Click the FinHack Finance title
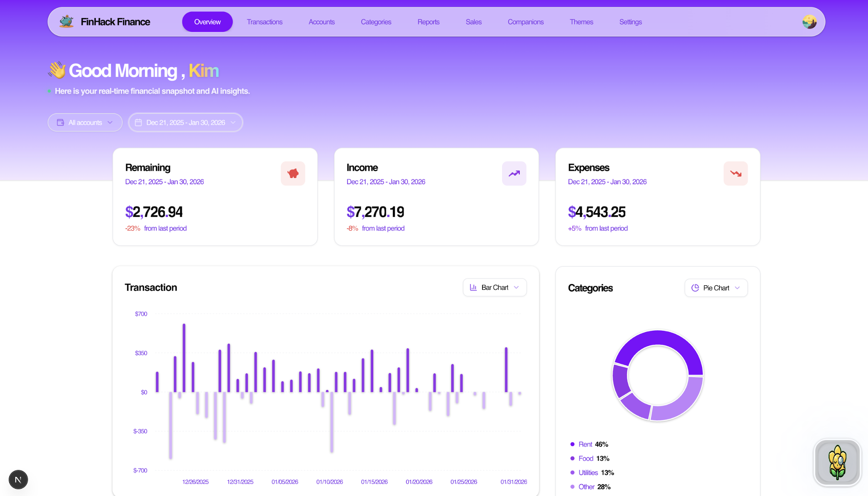The width and height of the screenshot is (868, 496). click(x=115, y=22)
